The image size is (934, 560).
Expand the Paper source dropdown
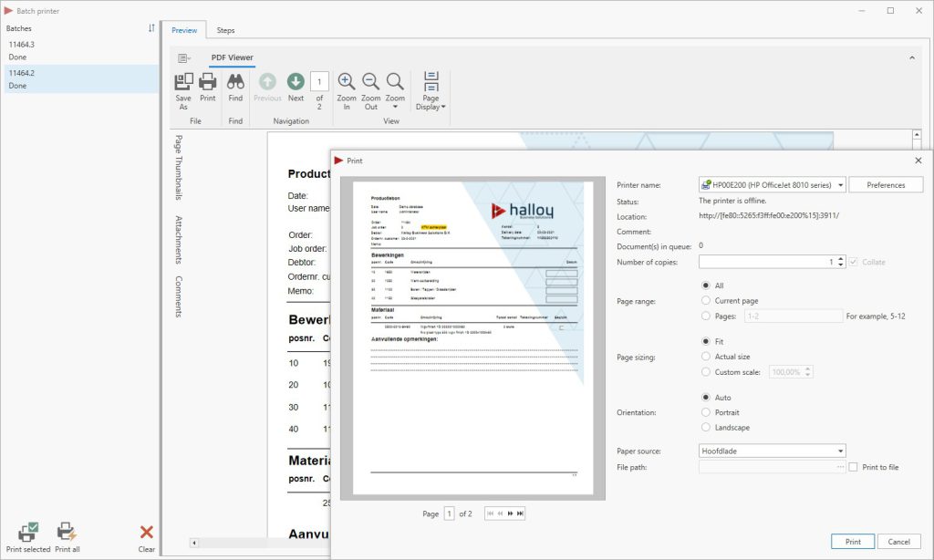coord(839,451)
